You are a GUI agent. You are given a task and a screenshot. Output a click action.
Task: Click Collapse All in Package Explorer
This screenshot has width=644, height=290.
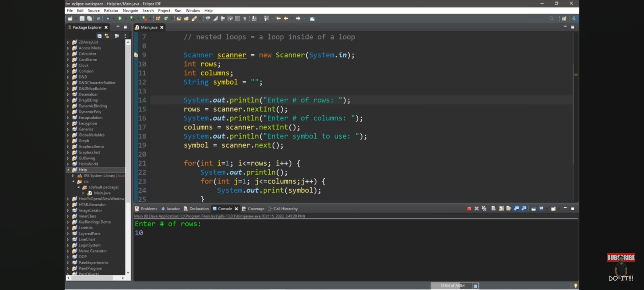pyautogui.click(x=99, y=36)
